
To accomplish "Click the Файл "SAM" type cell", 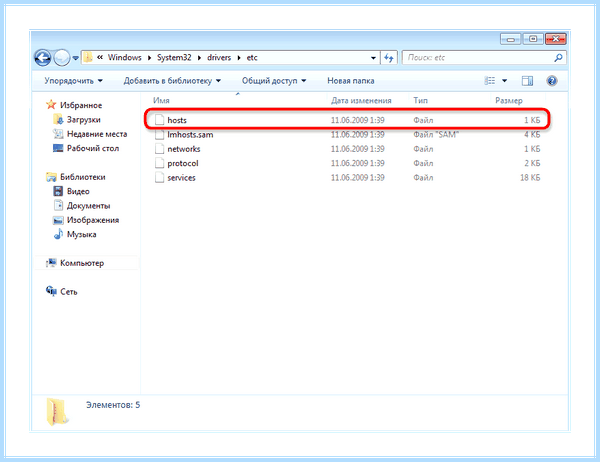I will point(436,134).
